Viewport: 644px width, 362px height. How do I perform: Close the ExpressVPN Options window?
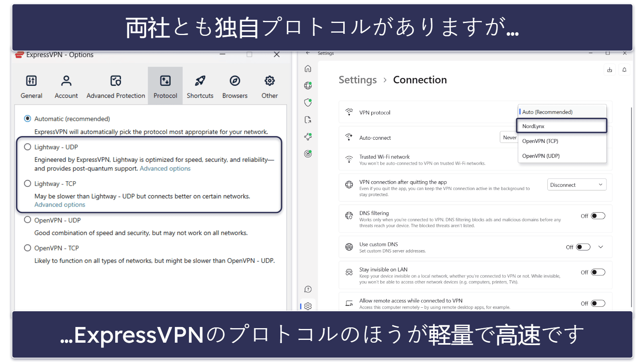pos(277,54)
